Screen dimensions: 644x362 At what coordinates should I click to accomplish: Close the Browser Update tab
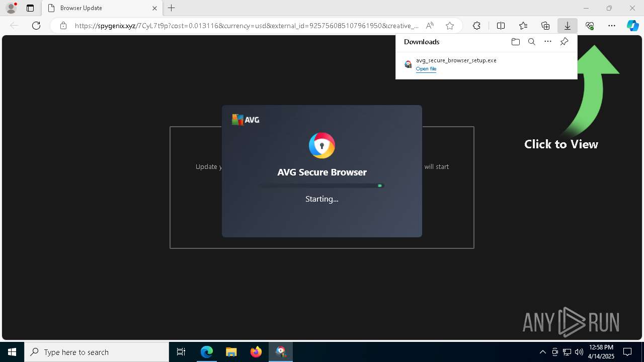coord(154,8)
